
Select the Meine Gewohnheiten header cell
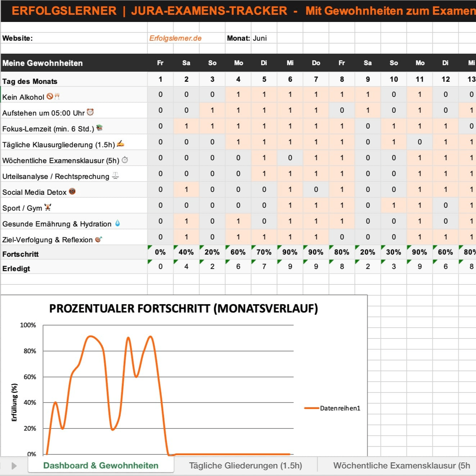coord(74,63)
